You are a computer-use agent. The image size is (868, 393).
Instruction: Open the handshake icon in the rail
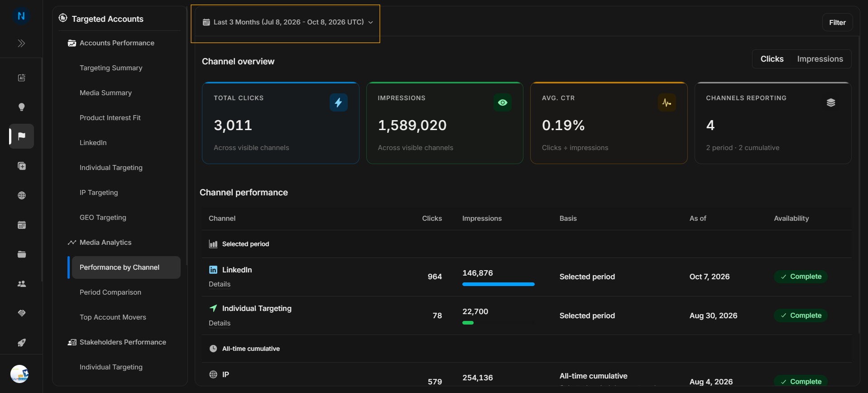point(21,313)
